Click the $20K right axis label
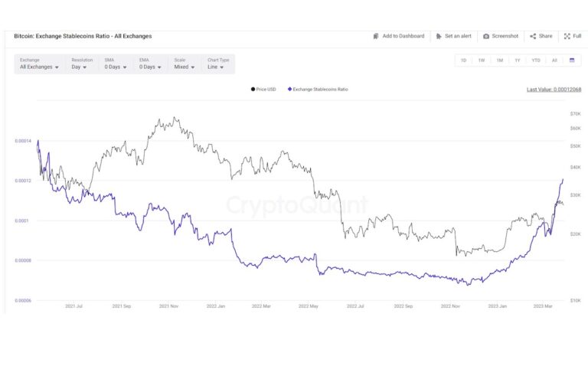Screen dimensions: 588x392 click(x=575, y=234)
